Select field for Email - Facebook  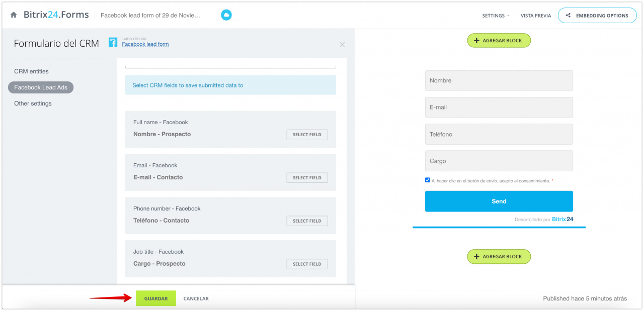click(x=307, y=178)
